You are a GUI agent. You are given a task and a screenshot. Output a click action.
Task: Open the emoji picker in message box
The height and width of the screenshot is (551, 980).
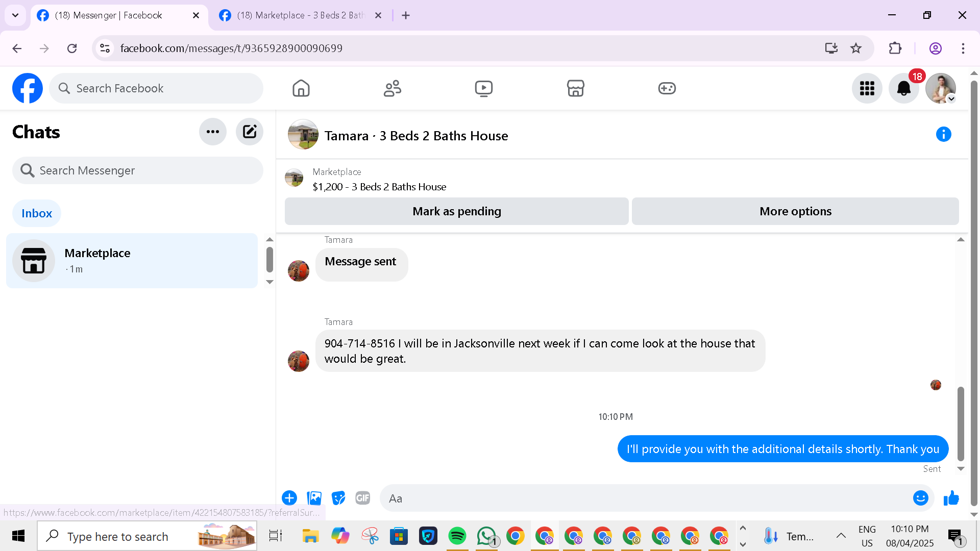tap(920, 498)
